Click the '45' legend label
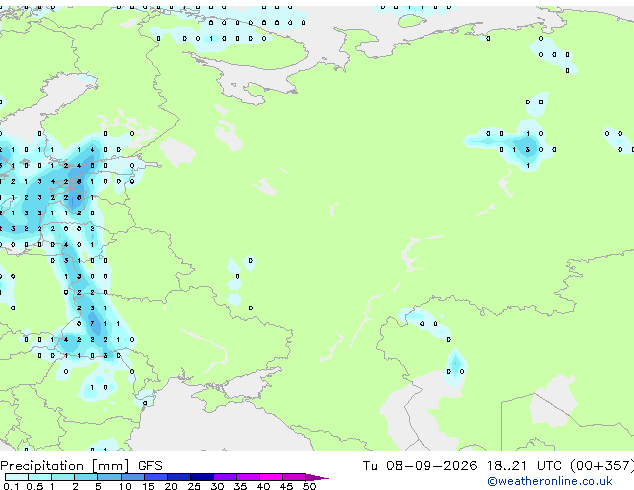The width and height of the screenshot is (634, 490). (x=286, y=486)
